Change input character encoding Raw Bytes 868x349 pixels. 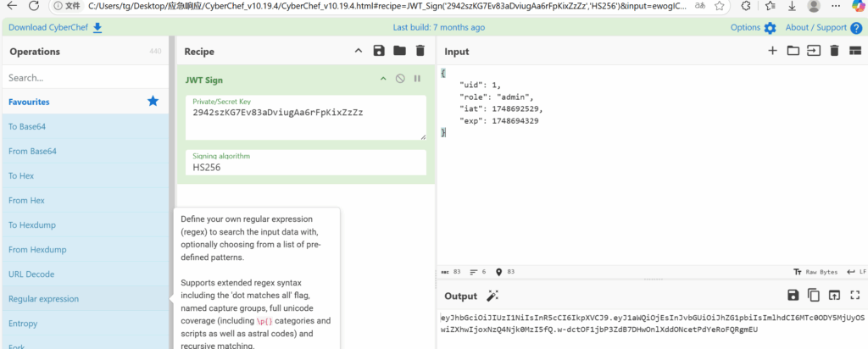tap(814, 272)
